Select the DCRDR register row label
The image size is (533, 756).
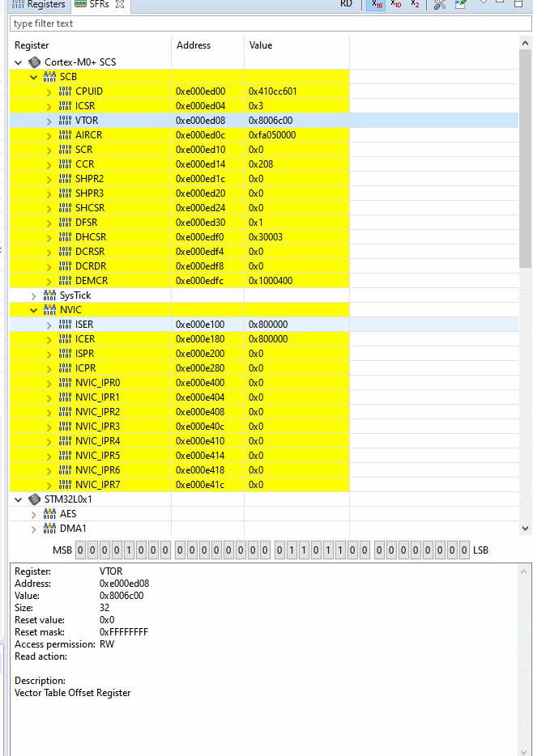pos(91,266)
